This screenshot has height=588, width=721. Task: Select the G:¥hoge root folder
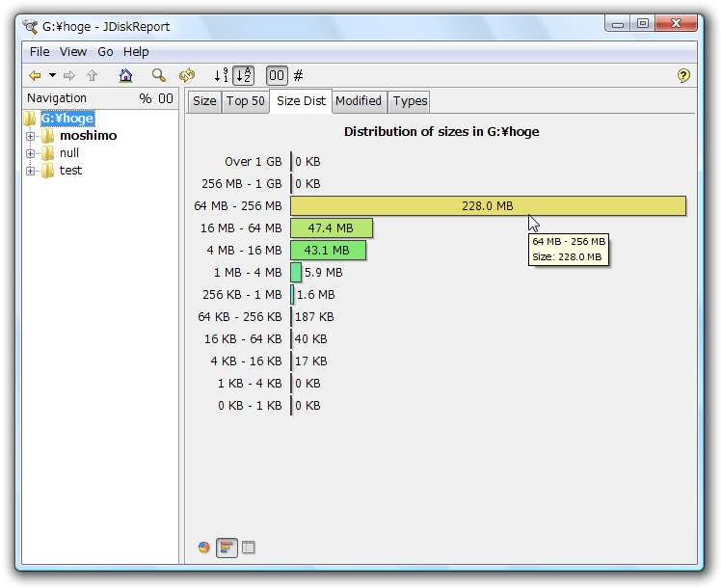click(x=67, y=119)
